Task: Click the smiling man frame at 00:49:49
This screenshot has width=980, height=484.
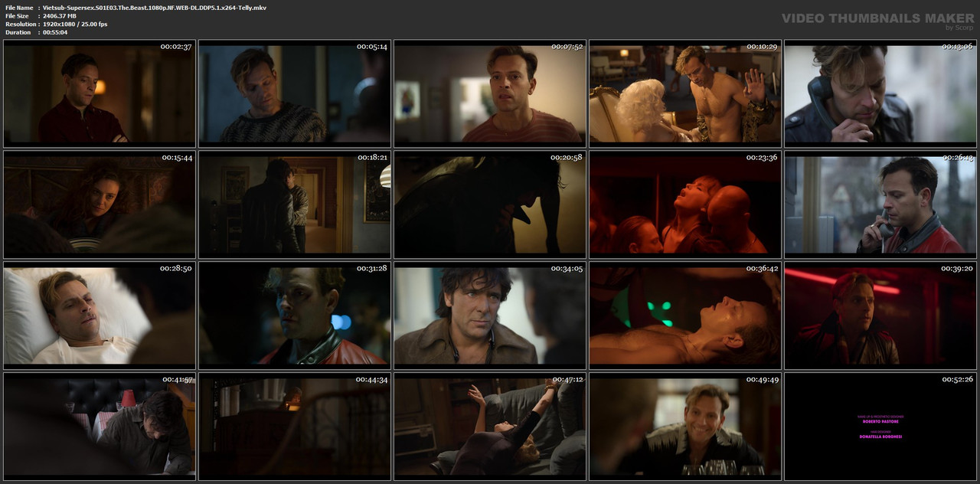Action: (685, 426)
